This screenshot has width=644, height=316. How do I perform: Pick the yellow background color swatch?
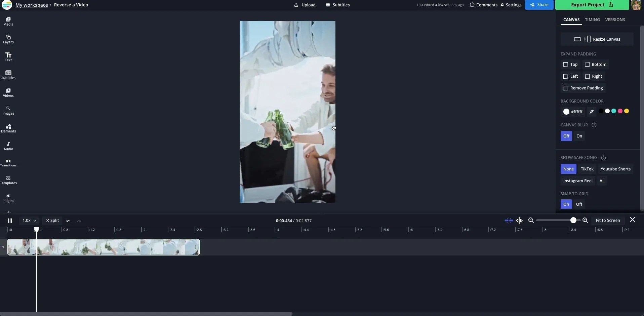pos(627,111)
